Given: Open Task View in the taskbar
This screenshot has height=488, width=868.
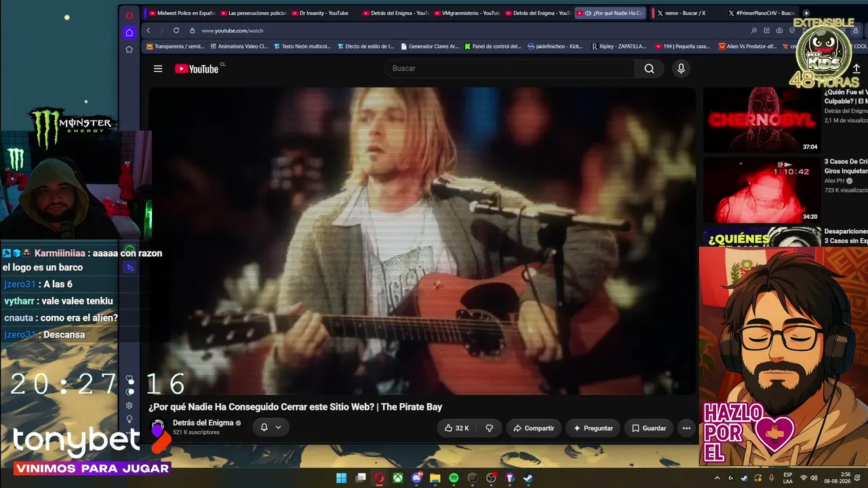Looking at the screenshot, I should (361, 478).
